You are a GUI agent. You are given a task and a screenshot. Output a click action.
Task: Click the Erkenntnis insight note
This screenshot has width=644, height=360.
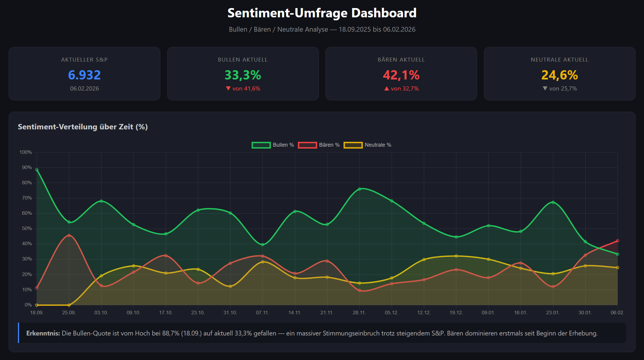pyautogui.click(x=322, y=333)
